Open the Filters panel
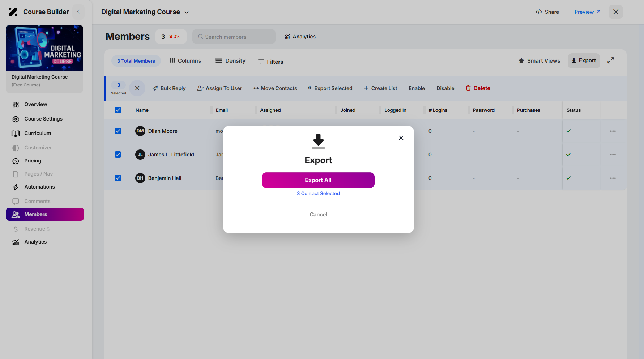 pyautogui.click(x=270, y=62)
